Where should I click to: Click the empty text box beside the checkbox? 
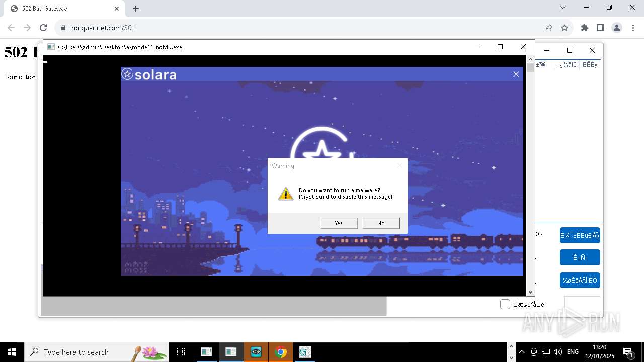point(582,304)
